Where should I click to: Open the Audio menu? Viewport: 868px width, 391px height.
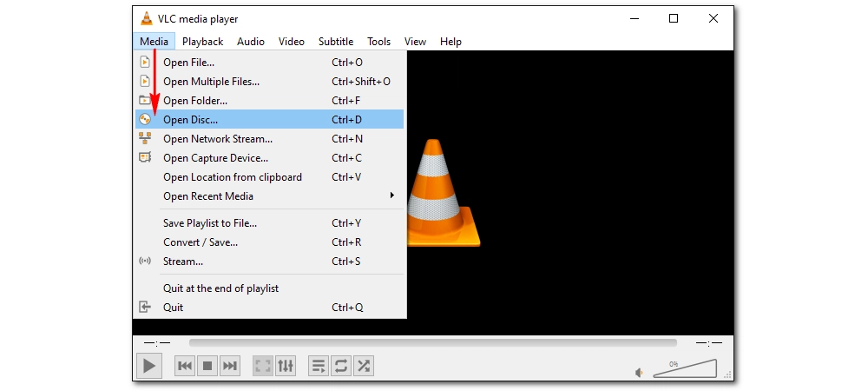(x=251, y=42)
